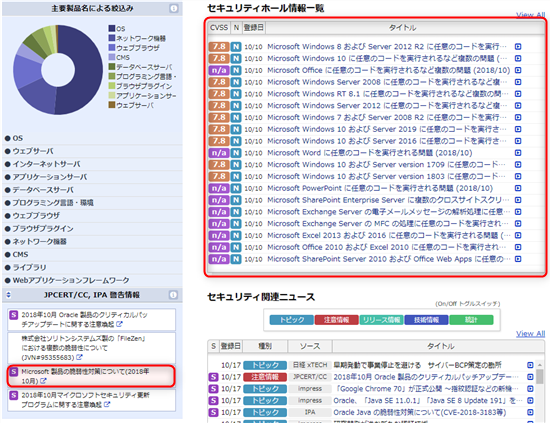
Task: Click ウェブブラウザ legend color swatch
Action: click(112, 47)
